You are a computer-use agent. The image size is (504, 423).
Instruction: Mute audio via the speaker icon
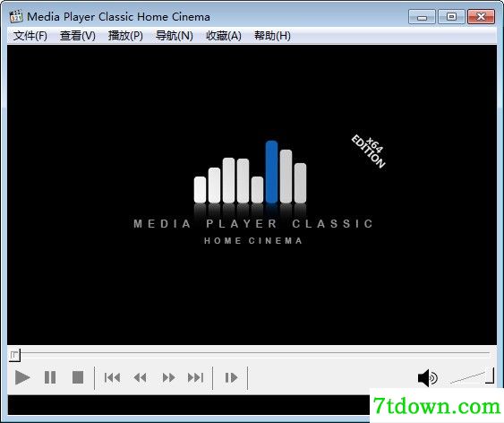click(x=428, y=378)
